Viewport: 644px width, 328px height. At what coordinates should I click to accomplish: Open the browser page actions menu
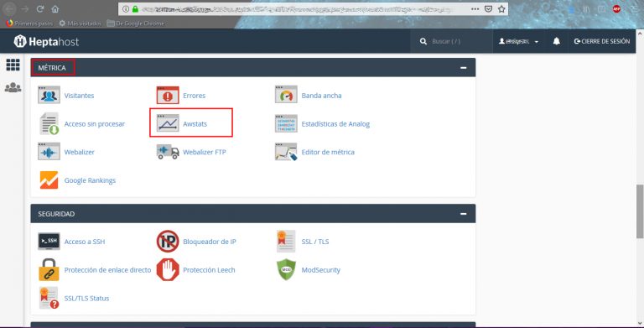click(x=475, y=9)
